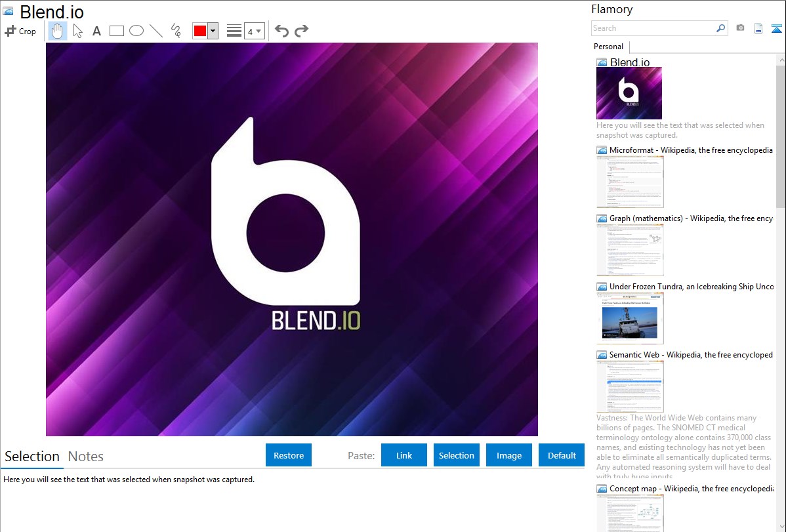Click the selection placeholder text in bottom panel
The image size is (786, 532).
click(x=129, y=480)
